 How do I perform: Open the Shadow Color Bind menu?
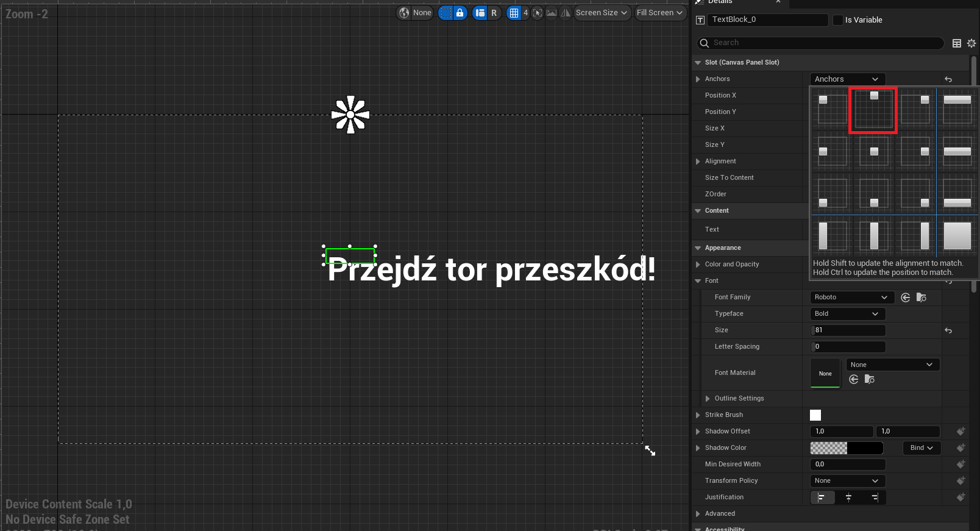coord(921,448)
